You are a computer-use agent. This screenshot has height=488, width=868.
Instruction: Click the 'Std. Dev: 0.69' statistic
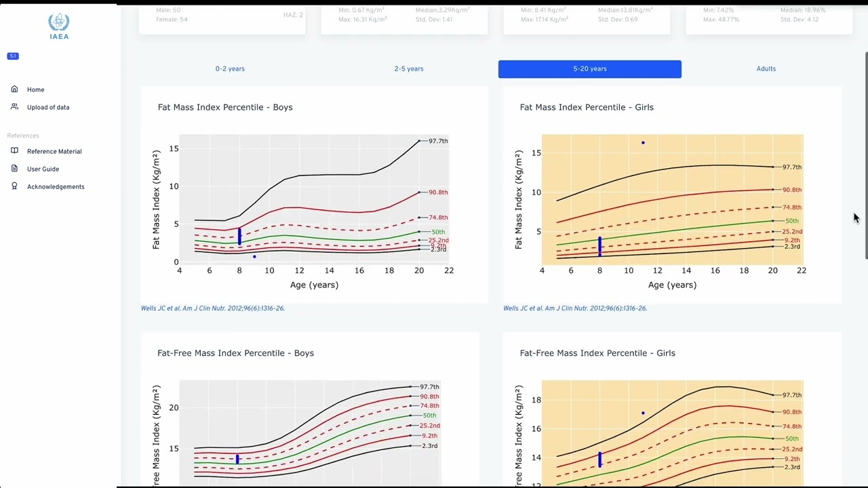point(618,20)
